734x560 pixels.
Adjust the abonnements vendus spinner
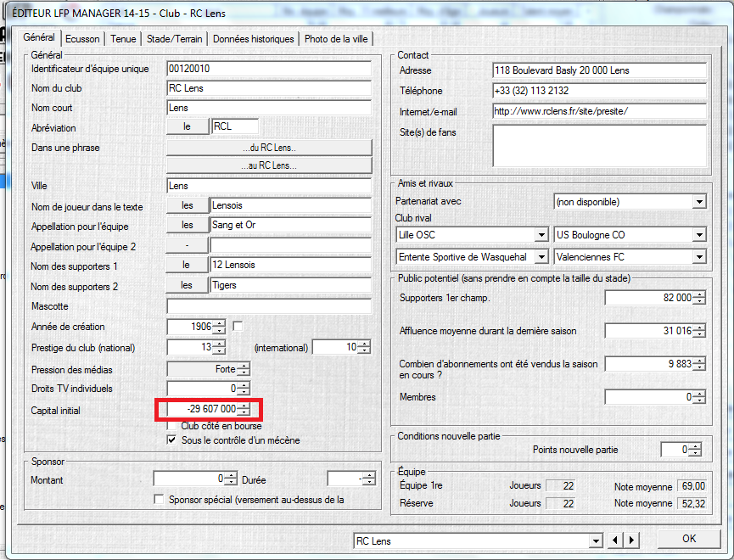point(699,364)
